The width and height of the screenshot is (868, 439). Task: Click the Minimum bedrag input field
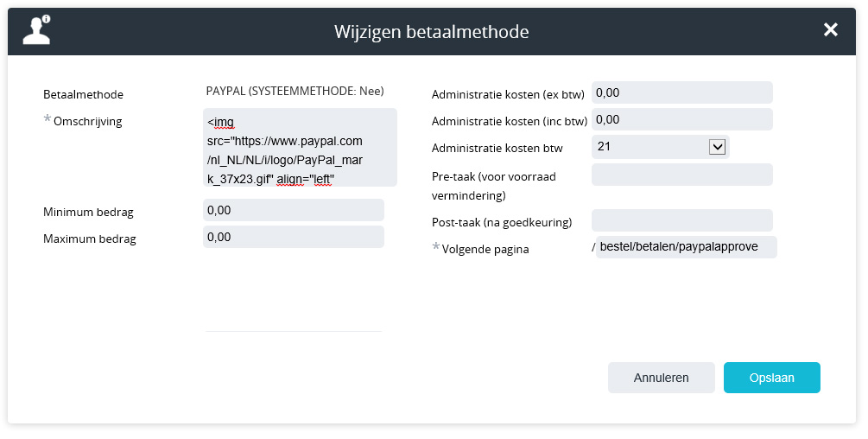(x=294, y=210)
